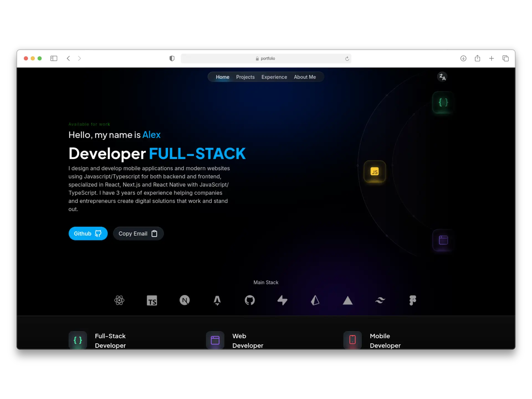
Task: Click the 'FULL-STACK' heading text
Action: click(197, 154)
